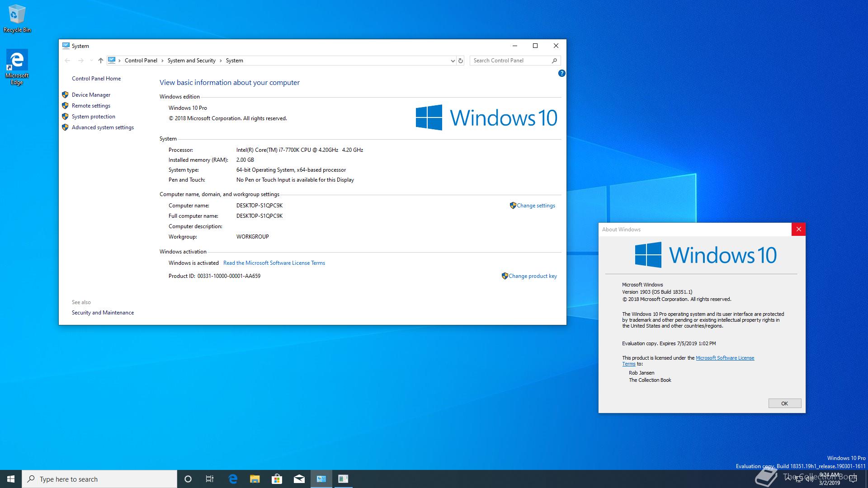This screenshot has height=488, width=868.
Task: Select System and Security breadcrumb item
Action: (x=191, y=61)
